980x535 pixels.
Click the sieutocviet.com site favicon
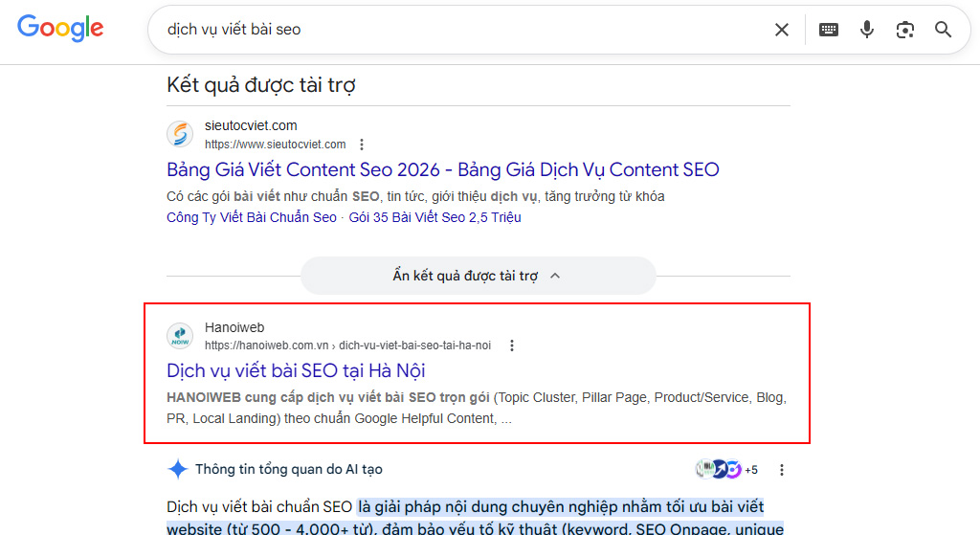180,134
